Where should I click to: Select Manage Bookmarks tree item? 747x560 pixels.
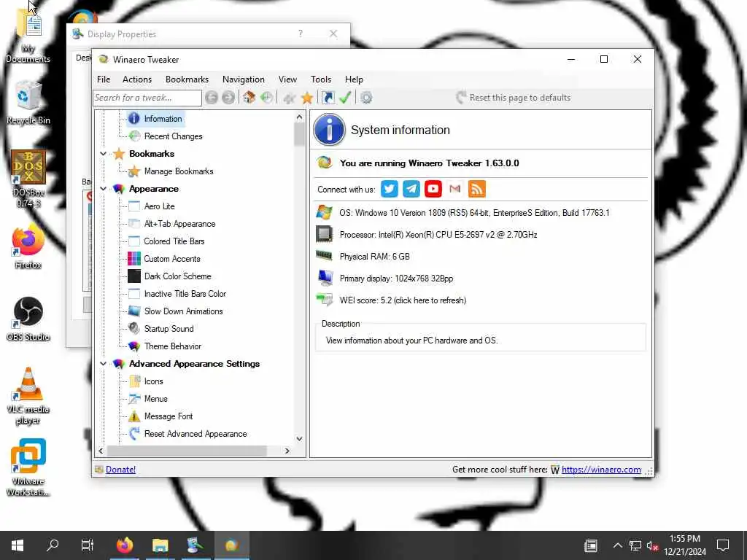179,171
